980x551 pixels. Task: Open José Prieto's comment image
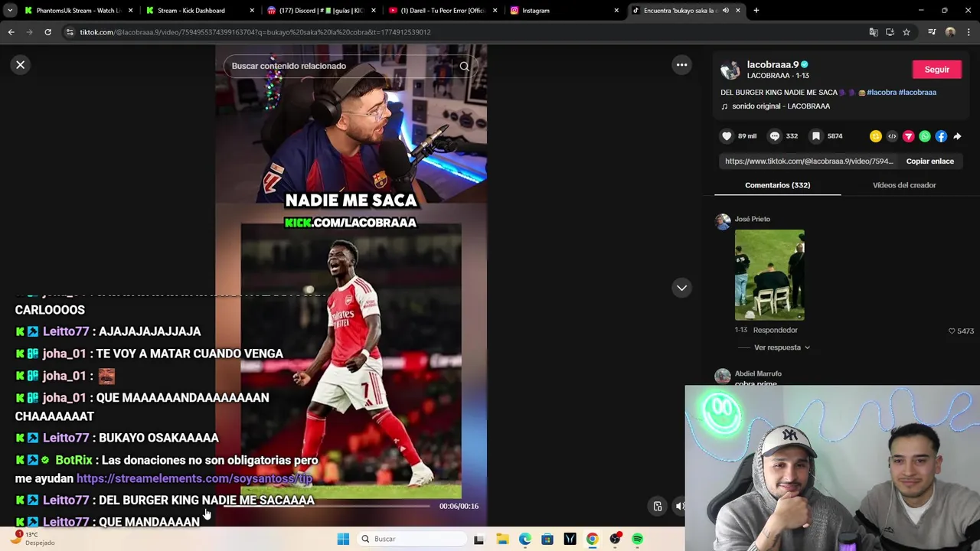tap(769, 275)
